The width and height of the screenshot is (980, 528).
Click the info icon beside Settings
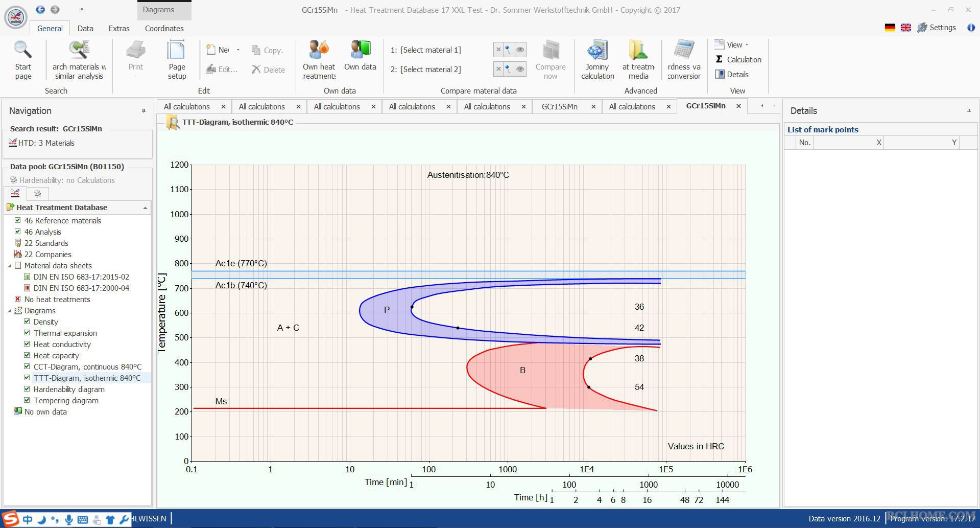[x=971, y=28]
